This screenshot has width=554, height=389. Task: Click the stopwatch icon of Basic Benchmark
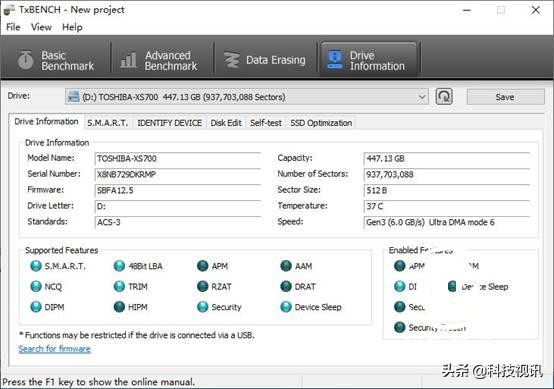(x=25, y=60)
